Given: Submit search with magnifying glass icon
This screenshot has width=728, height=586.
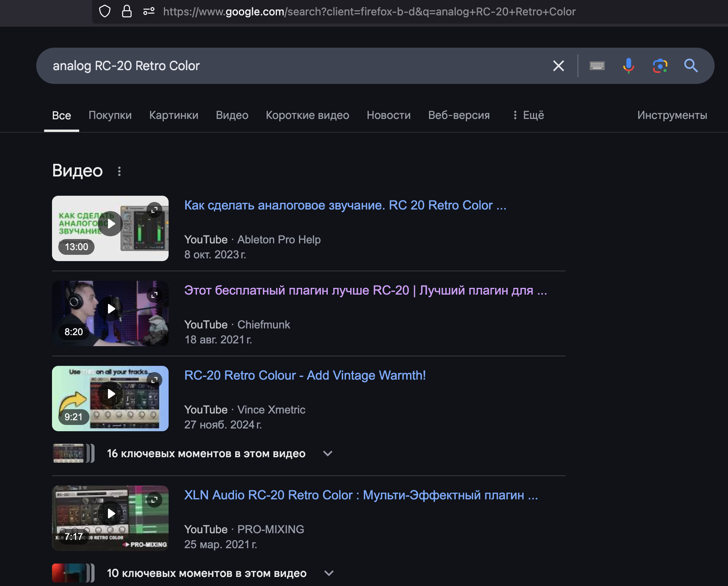Looking at the screenshot, I should pos(691,66).
